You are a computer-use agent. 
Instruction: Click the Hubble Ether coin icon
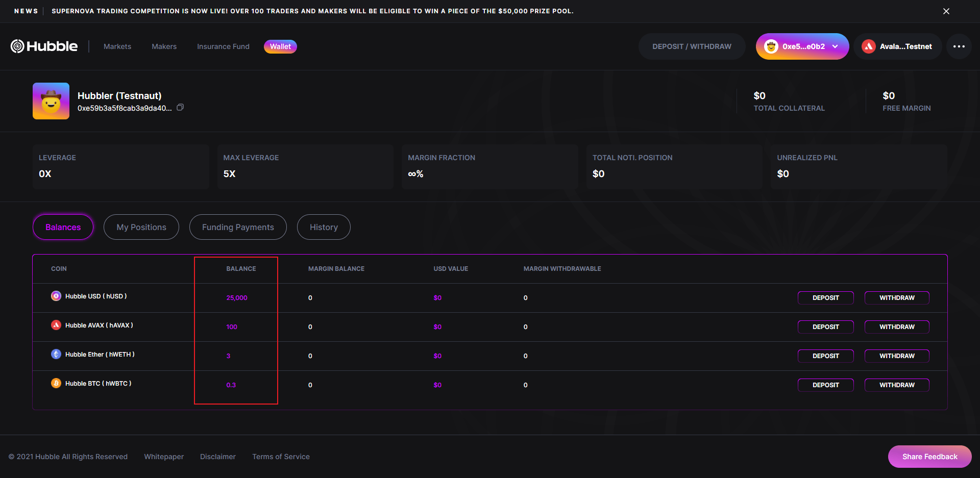pyautogui.click(x=56, y=354)
